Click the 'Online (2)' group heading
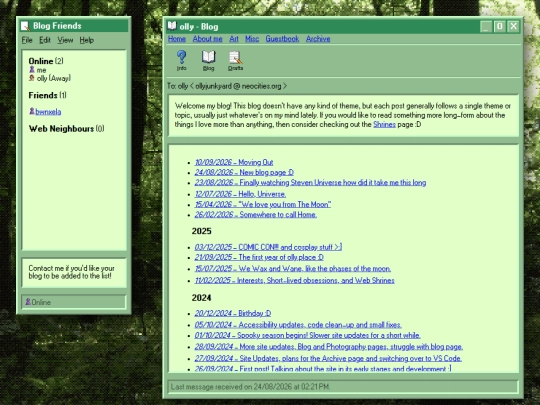The width and height of the screenshot is (540, 405). (46, 61)
